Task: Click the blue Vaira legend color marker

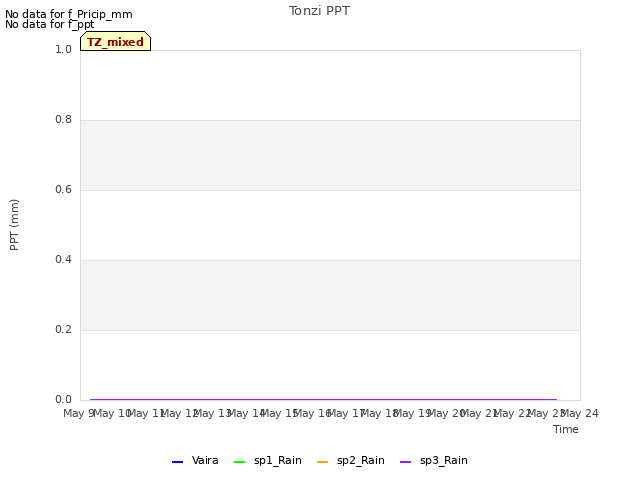Action: click(178, 462)
